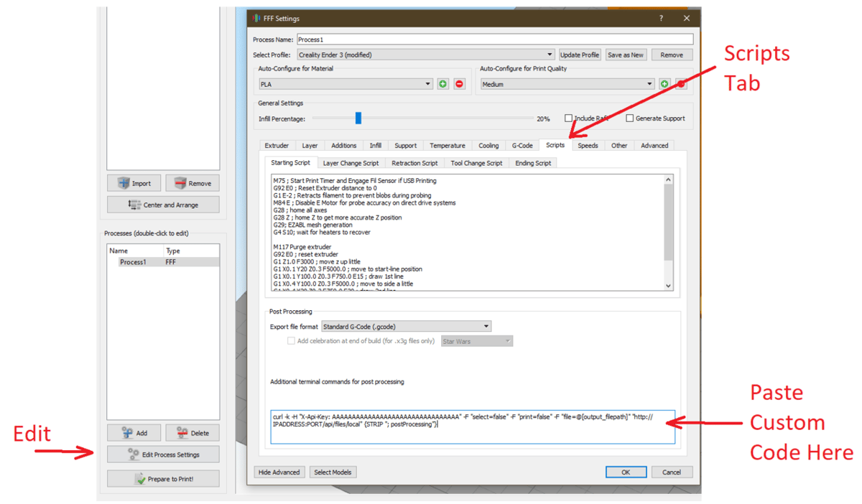The height and width of the screenshot is (504, 862).
Task: Click the Update Profile button
Action: tap(580, 55)
